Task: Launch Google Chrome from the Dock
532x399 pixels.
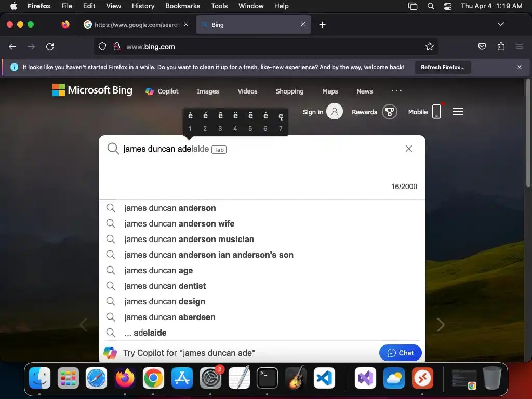Action: pyautogui.click(x=153, y=378)
